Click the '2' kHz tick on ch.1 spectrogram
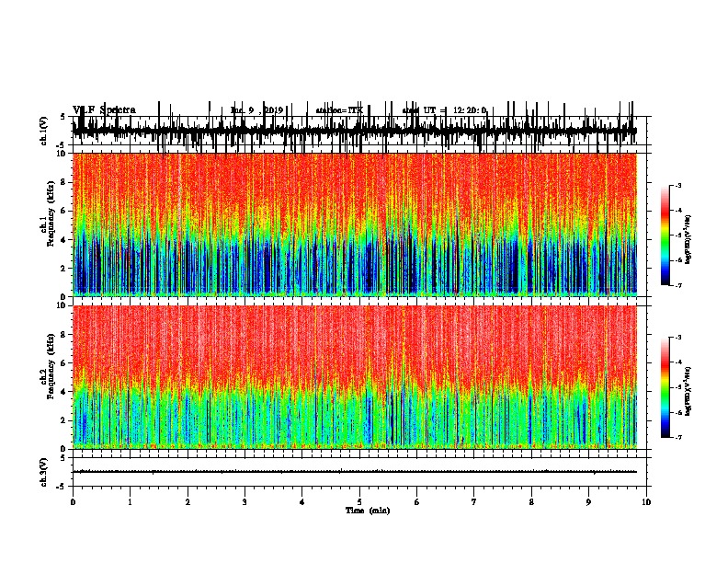Image resolution: width=728 pixels, height=563 pixels. pos(64,268)
